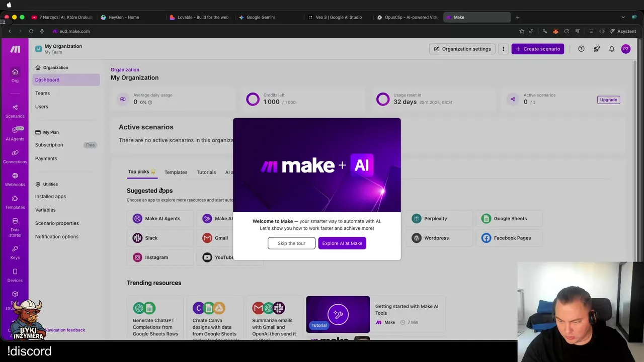Open Connections in the left sidebar
The width and height of the screenshot is (644, 362).
tap(15, 157)
